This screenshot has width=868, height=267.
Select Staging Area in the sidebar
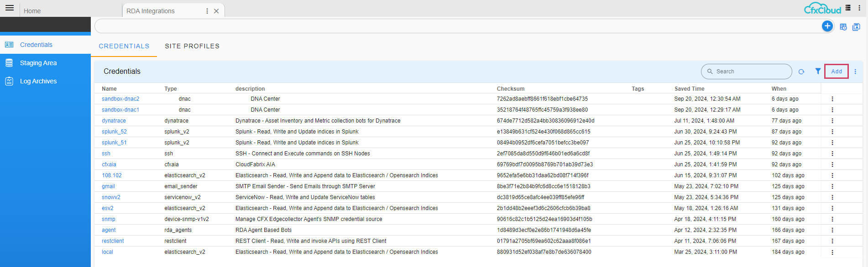38,63
